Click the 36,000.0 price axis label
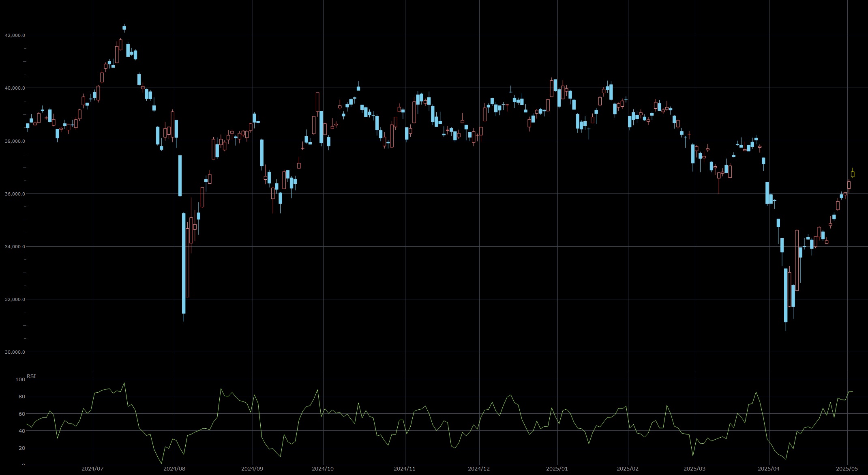 (15, 194)
